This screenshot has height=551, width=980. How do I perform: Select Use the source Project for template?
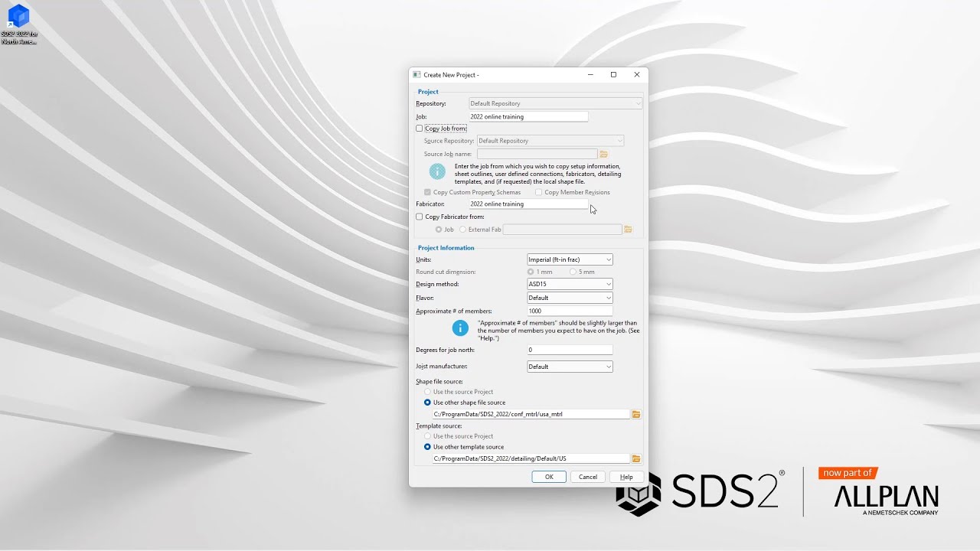point(427,436)
